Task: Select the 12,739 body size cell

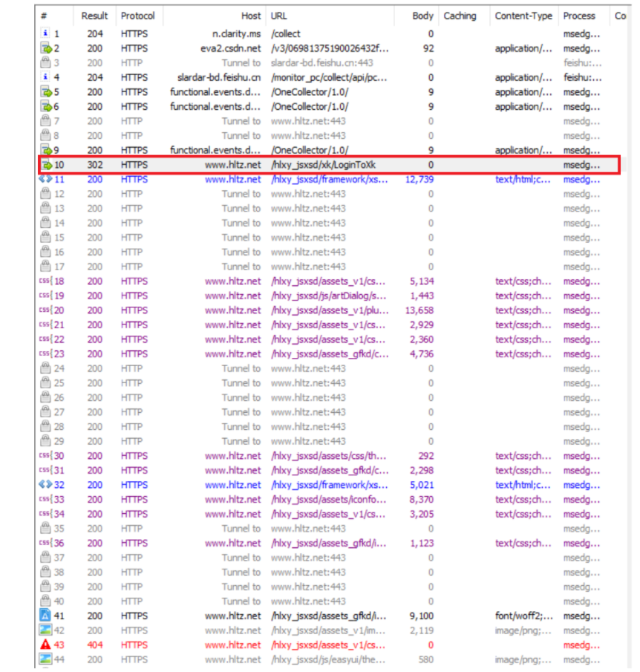Action: point(419,180)
